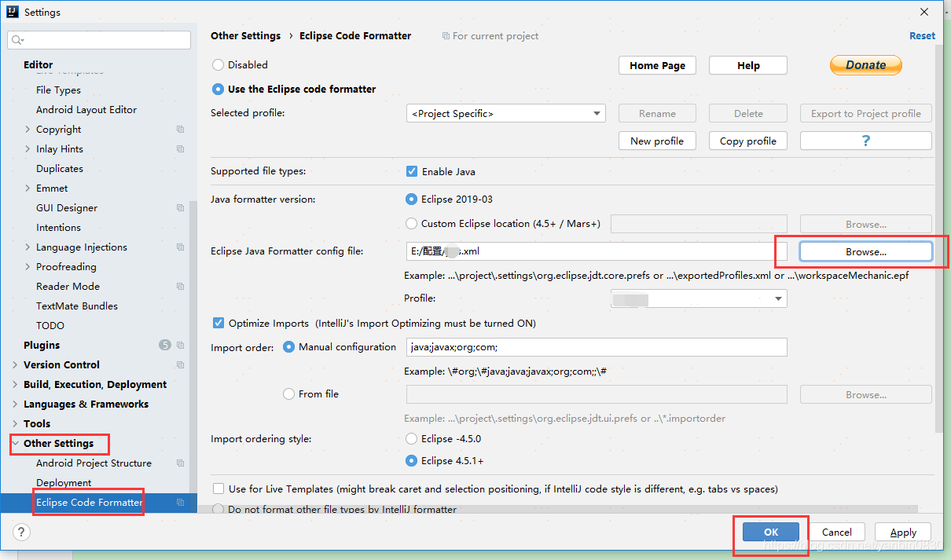Click the New profile button
The height and width of the screenshot is (560, 951).
tap(657, 141)
